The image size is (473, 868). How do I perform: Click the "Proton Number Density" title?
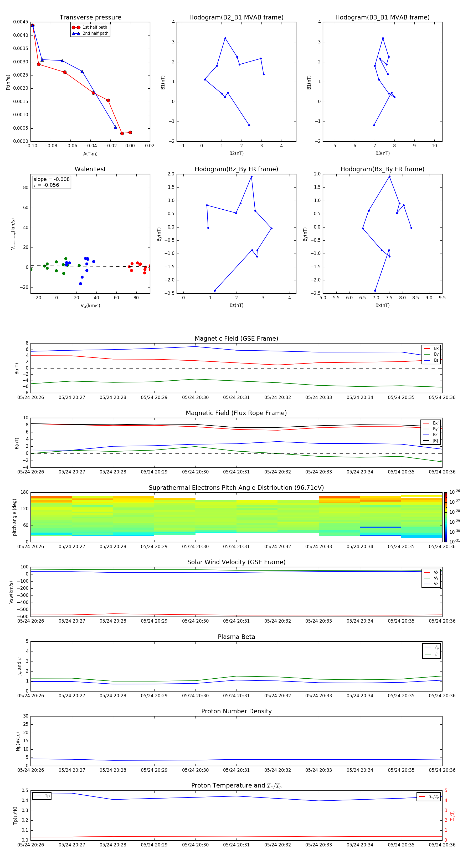coord(236,711)
